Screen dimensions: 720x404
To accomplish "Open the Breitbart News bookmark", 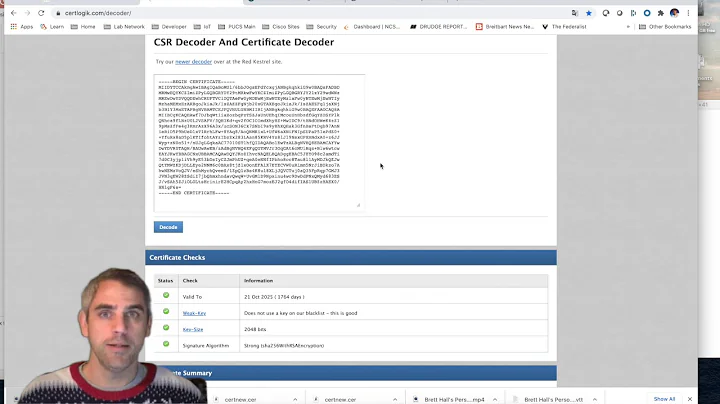I will click(505, 27).
